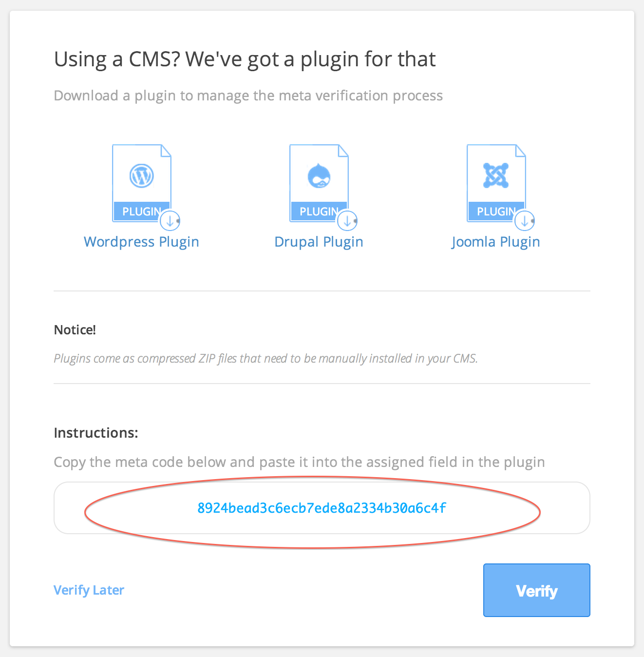Click the WordPress logo on the plugin file

(142, 175)
